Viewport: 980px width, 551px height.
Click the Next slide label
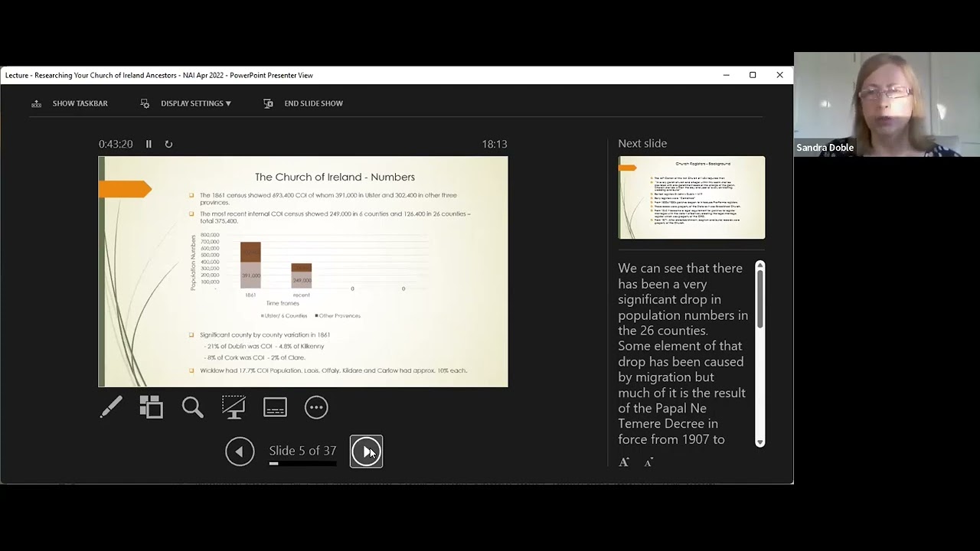click(x=642, y=143)
